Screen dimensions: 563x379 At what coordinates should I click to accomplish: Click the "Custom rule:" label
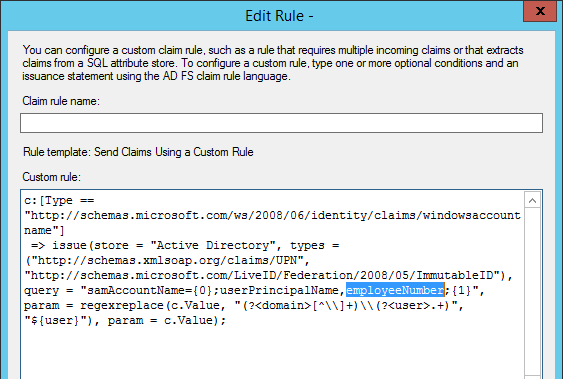pyautogui.click(x=52, y=177)
